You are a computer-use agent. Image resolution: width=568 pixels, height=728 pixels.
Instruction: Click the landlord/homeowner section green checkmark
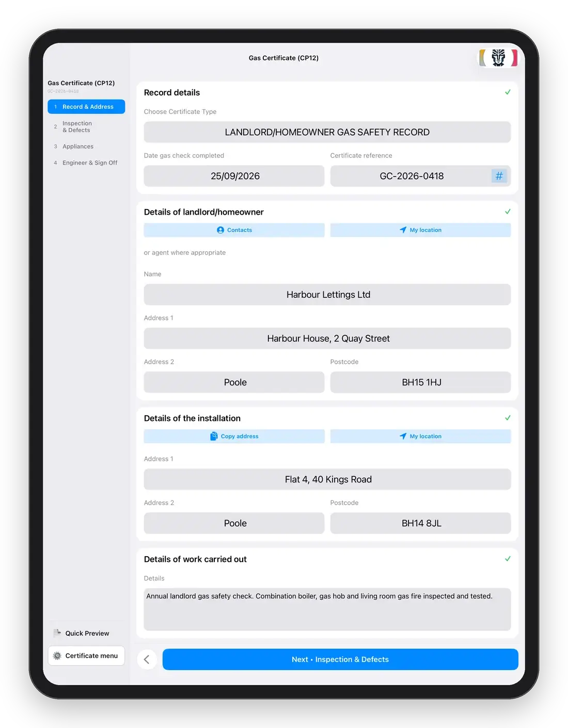coord(508,212)
